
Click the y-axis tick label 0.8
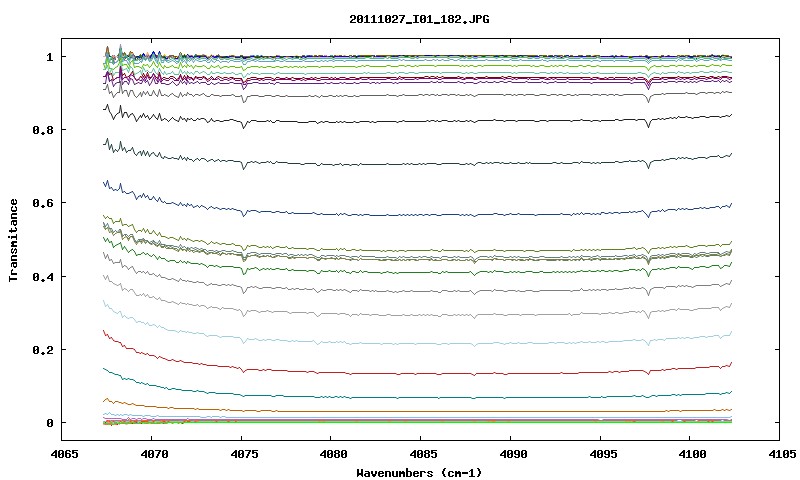click(x=42, y=130)
